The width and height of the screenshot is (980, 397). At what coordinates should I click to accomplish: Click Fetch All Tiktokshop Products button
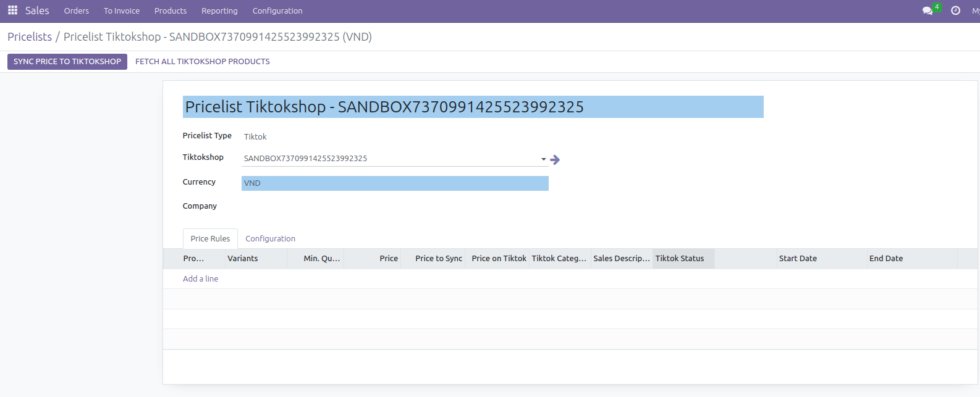pyautogui.click(x=203, y=62)
